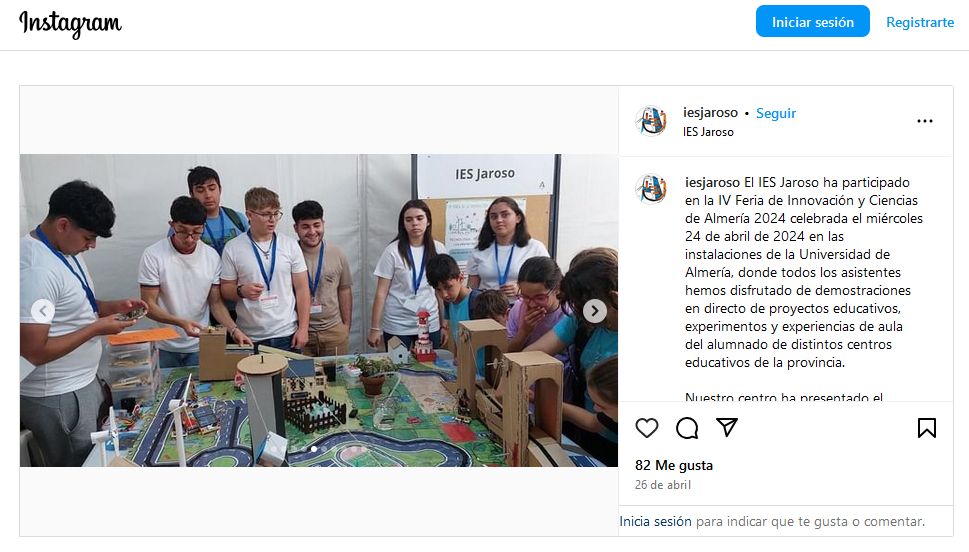Click the Iniciar sesión button

813,22
